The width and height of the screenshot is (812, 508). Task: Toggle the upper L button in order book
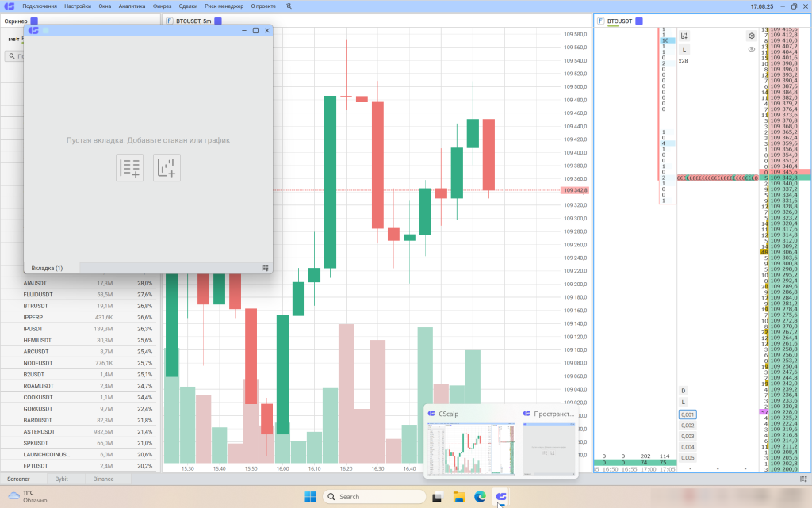pos(684,49)
